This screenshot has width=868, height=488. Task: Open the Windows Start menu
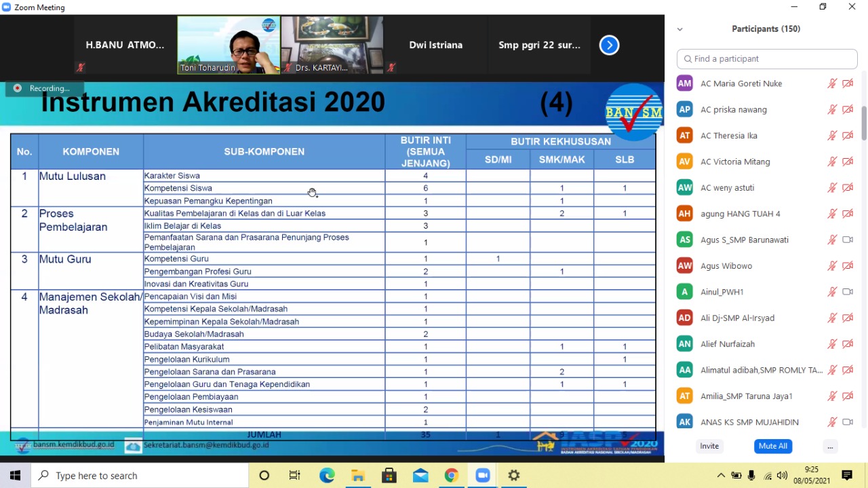click(15, 475)
